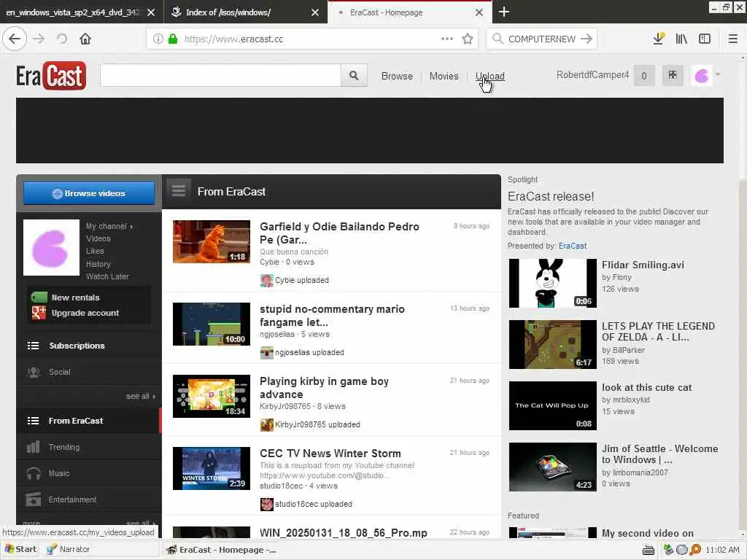Open the Windows Start button

click(x=20, y=549)
